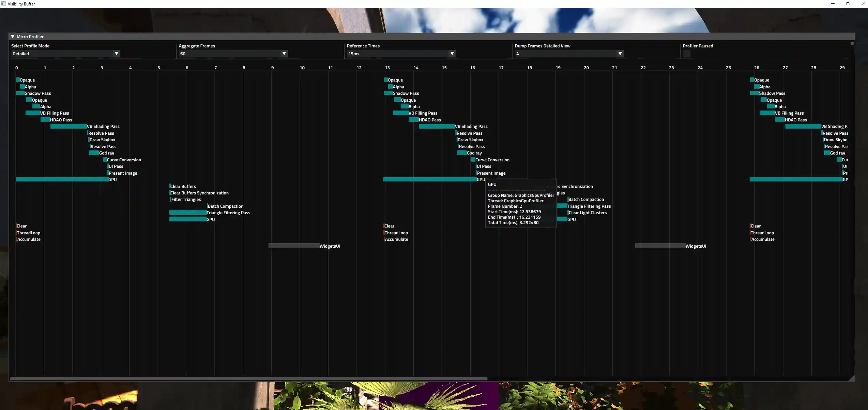868x410 pixels.
Task: Click the Micro Profiler title bar
Action: [x=409, y=36]
